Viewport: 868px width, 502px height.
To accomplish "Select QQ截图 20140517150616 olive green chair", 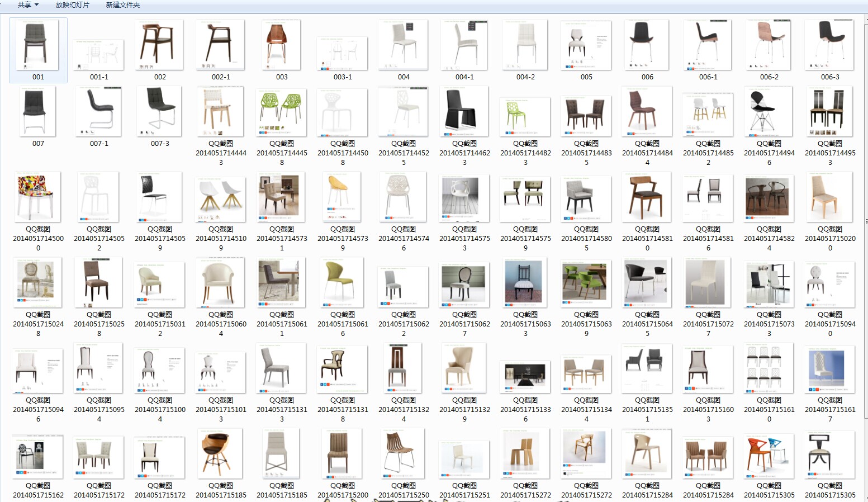I will coord(343,282).
